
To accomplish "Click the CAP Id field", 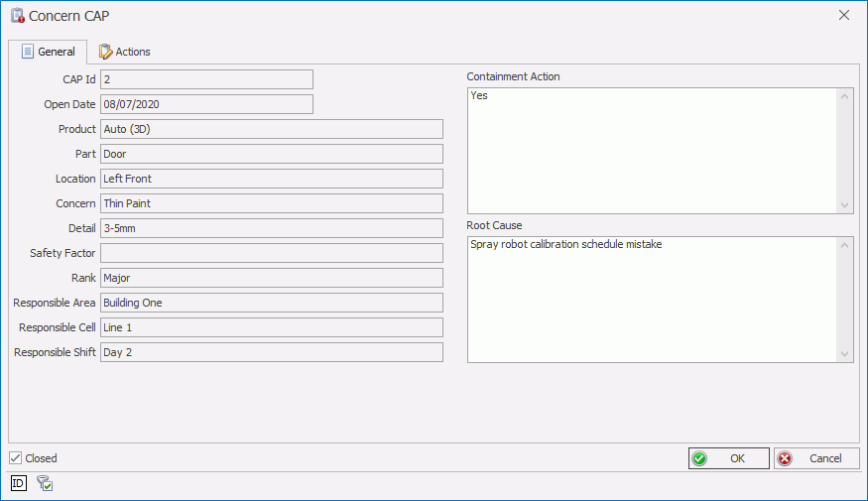I will [206, 79].
